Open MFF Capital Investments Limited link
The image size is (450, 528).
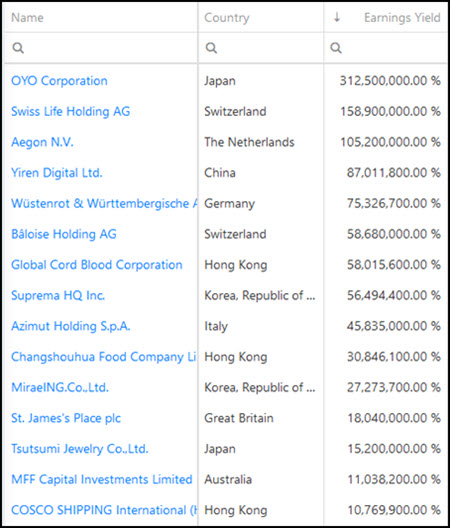102,479
